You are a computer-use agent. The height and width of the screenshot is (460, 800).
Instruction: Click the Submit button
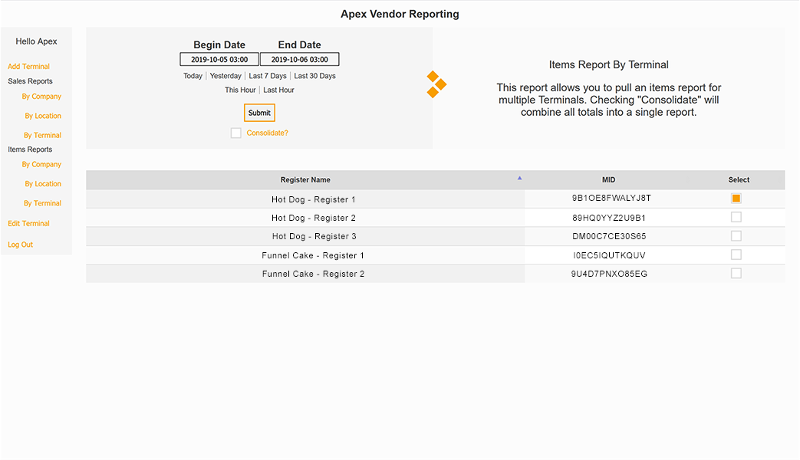click(x=259, y=113)
